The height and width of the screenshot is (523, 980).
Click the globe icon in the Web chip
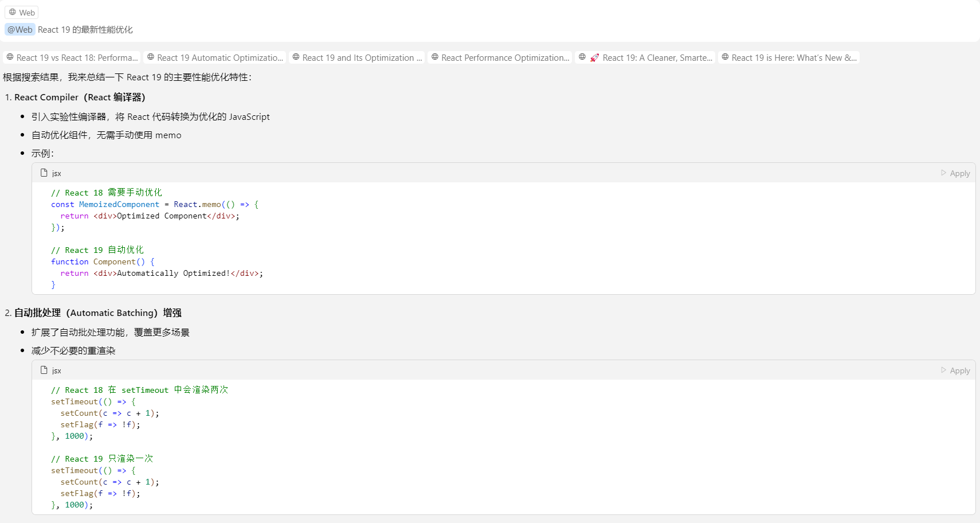[13, 12]
